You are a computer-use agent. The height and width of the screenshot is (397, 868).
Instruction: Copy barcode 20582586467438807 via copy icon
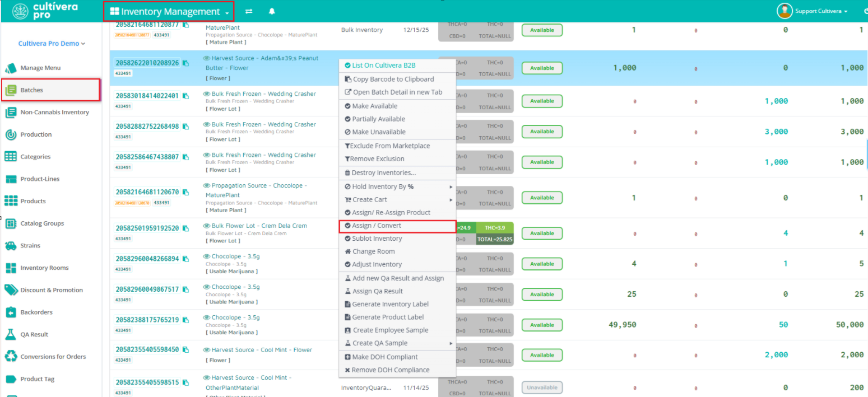pyautogui.click(x=185, y=157)
